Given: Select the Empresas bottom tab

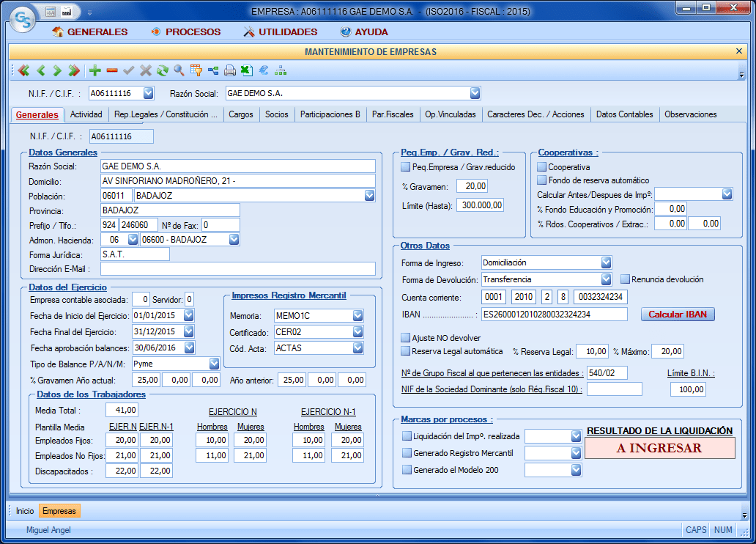Looking at the screenshot, I should tap(59, 511).
